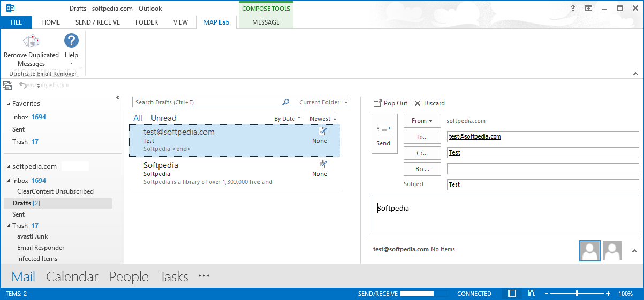Click the send/receive all folders quick access icon
644x300 pixels.
[x=7, y=85]
